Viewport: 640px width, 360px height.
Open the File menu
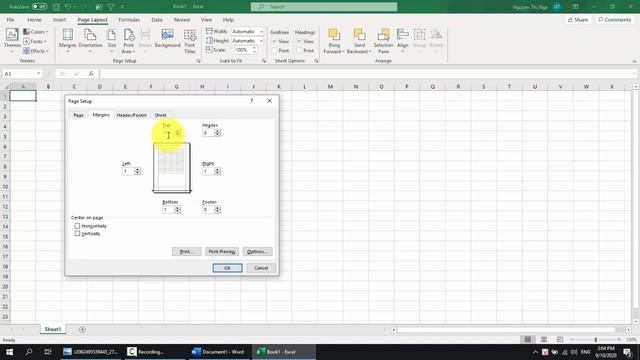(10, 20)
